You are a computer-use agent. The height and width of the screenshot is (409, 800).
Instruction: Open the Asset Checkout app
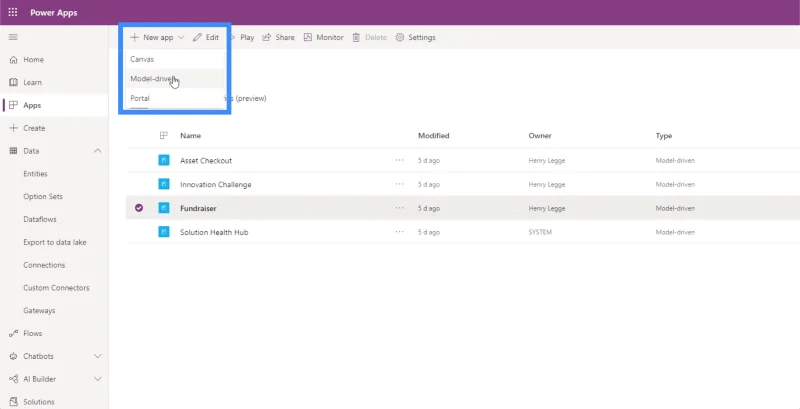coord(206,161)
